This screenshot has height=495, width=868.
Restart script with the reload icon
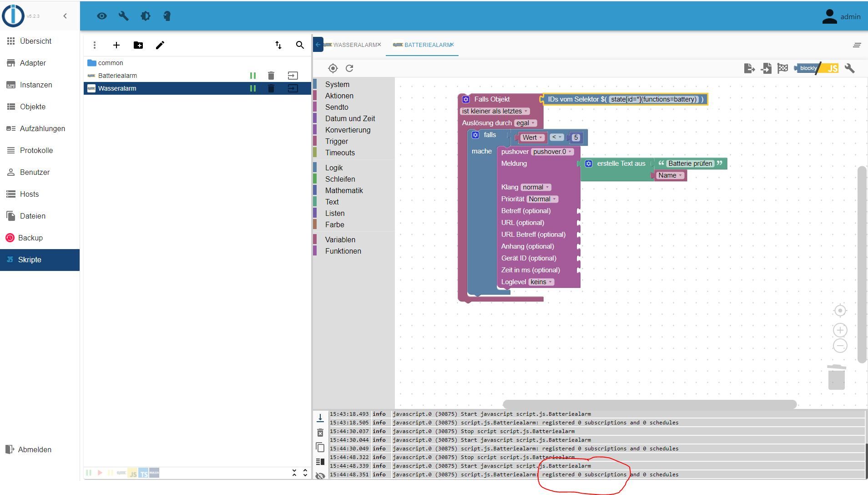349,68
